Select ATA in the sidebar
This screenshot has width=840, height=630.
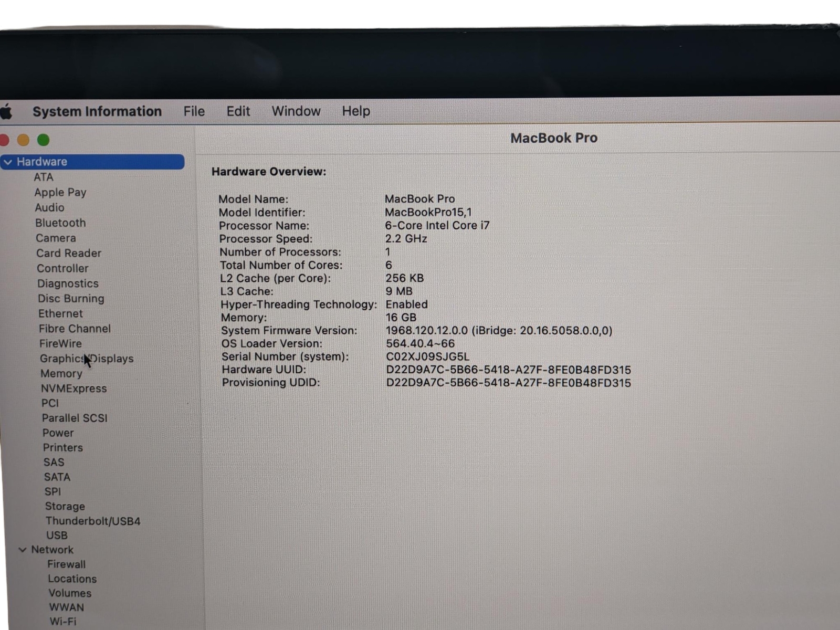pyautogui.click(x=44, y=177)
